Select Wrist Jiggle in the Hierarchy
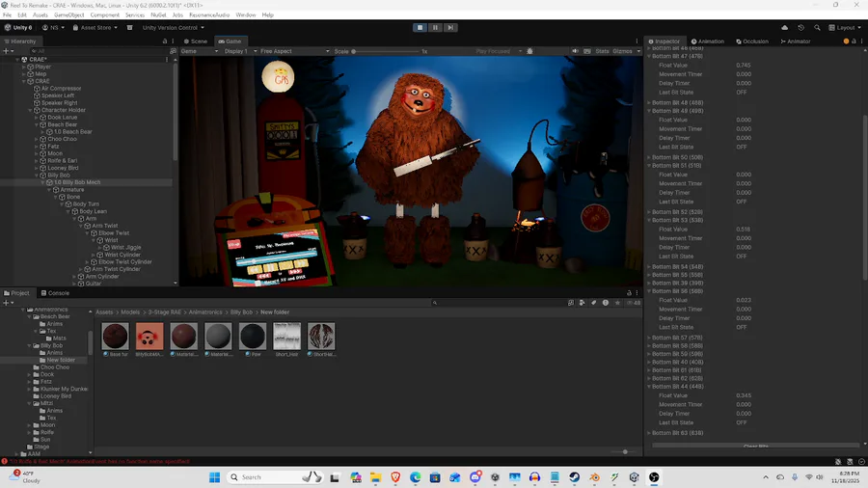 [125, 248]
